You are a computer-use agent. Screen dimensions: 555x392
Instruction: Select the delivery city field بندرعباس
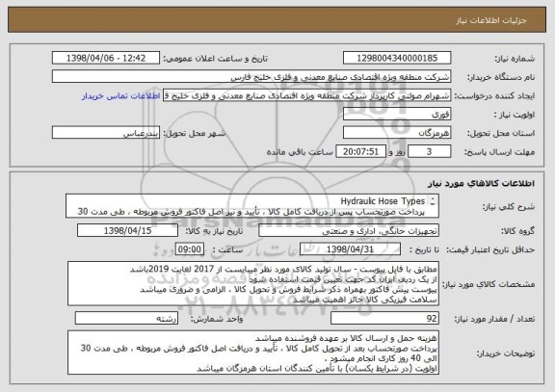[106, 133]
